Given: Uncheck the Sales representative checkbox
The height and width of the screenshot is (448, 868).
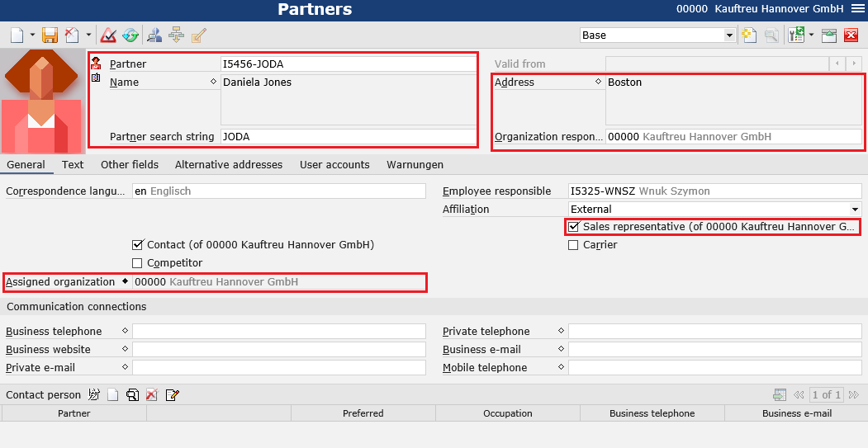Looking at the screenshot, I should click(573, 227).
